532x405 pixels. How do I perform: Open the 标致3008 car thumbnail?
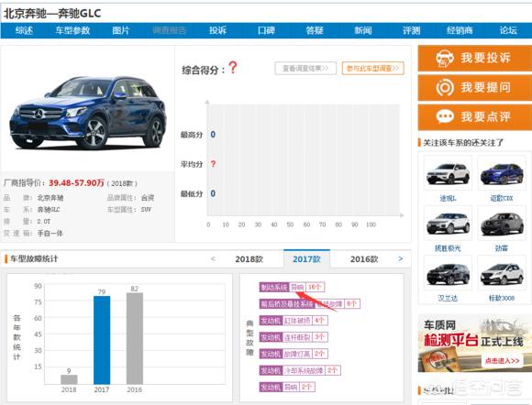pyautogui.click(x=502, y=273)
